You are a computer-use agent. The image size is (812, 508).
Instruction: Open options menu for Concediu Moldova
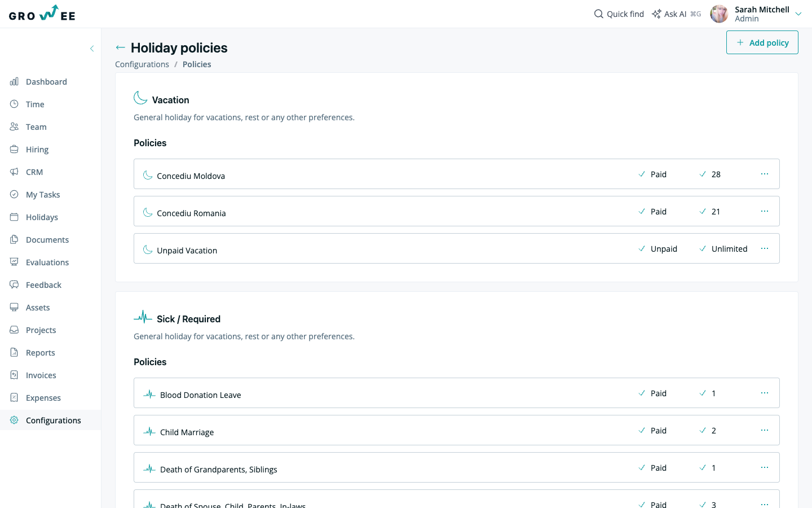coord(765,174)
